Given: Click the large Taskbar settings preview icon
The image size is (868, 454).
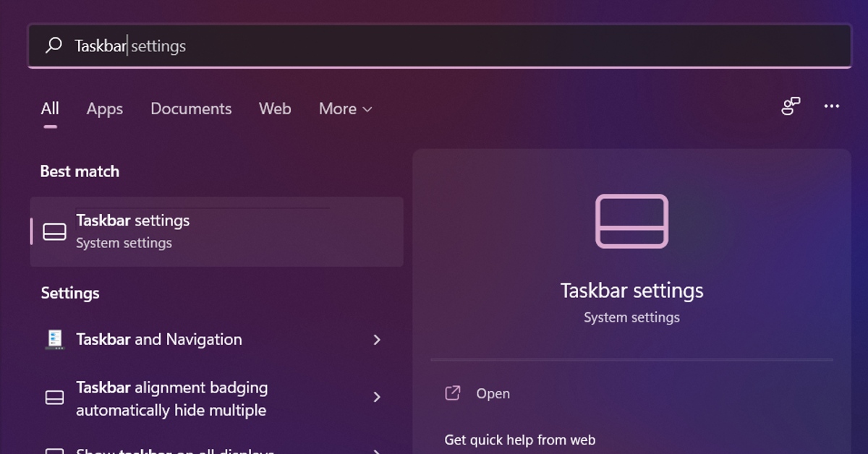Looking at the screenshot, I should (x=631, y=221).
